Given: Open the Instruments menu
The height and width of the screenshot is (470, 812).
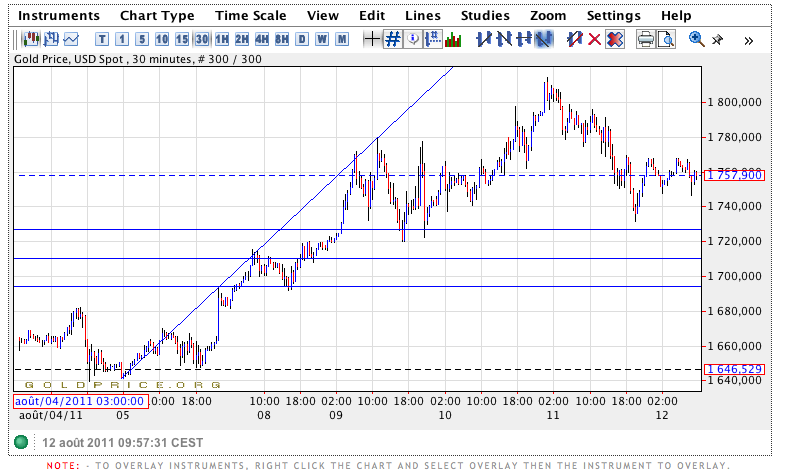Looking at the screenshot, I should pyautogui.click(x=60, y=16).
